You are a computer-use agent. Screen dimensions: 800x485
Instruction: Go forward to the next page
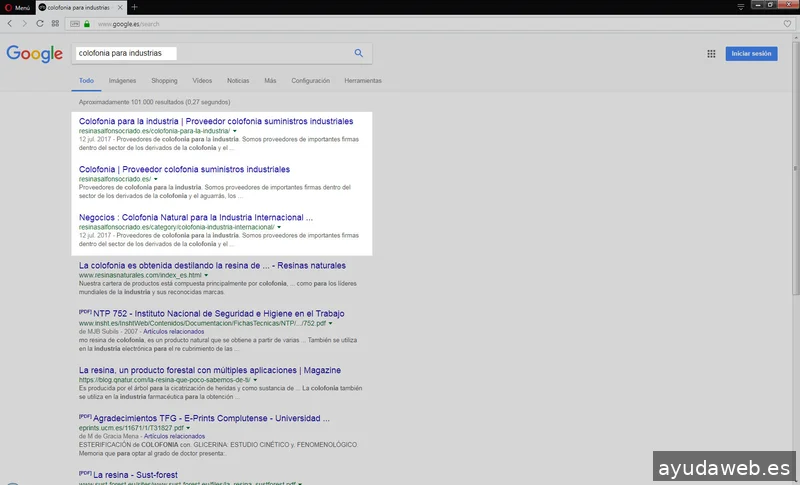24,23
